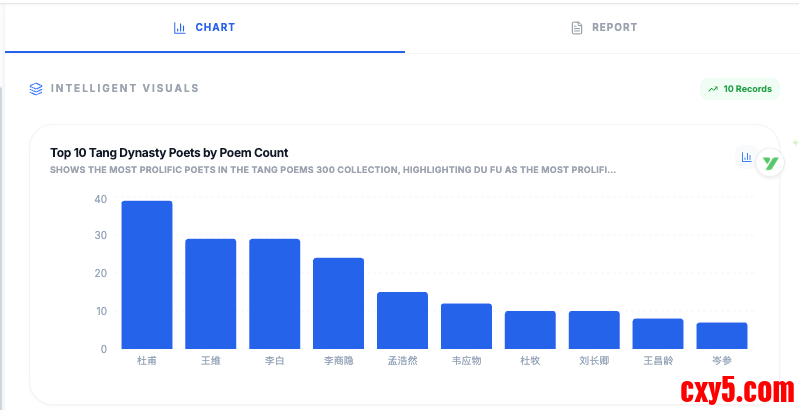Click the tallest bar for 杜甫
The height and width of the screenshot is (410, 799).
147,275
